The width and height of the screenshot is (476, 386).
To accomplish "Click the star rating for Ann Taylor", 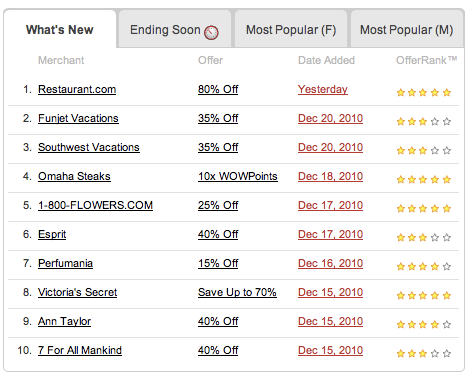I will [424, 324].
